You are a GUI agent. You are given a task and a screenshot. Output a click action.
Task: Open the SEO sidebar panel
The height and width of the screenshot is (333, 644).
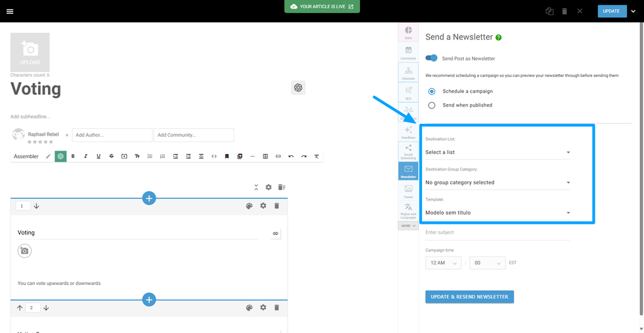408,92
